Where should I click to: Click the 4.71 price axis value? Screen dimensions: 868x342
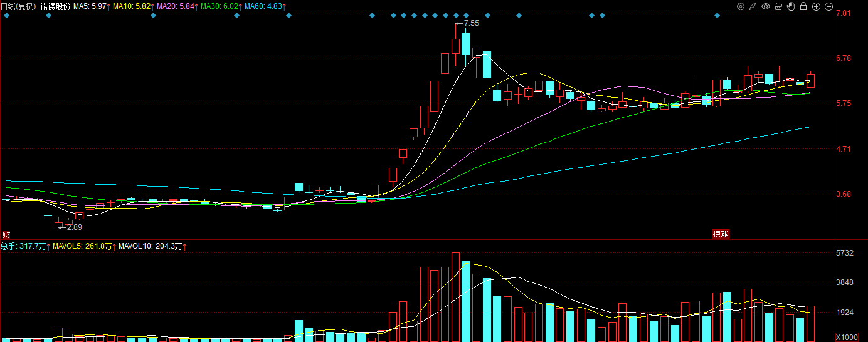(844, 149)
